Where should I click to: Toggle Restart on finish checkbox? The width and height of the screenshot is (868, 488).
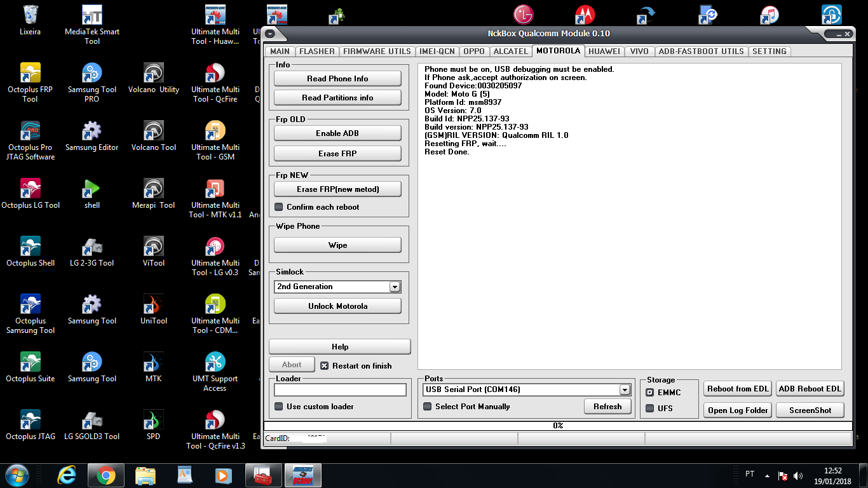pyautogui.click(x=324, y=365)
